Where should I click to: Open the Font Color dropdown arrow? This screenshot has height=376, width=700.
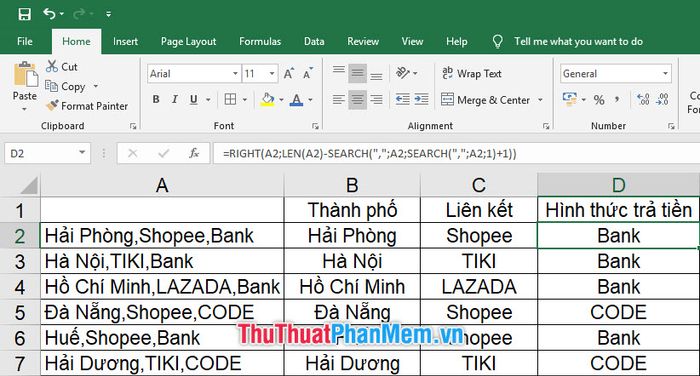(x=310, y=100)
